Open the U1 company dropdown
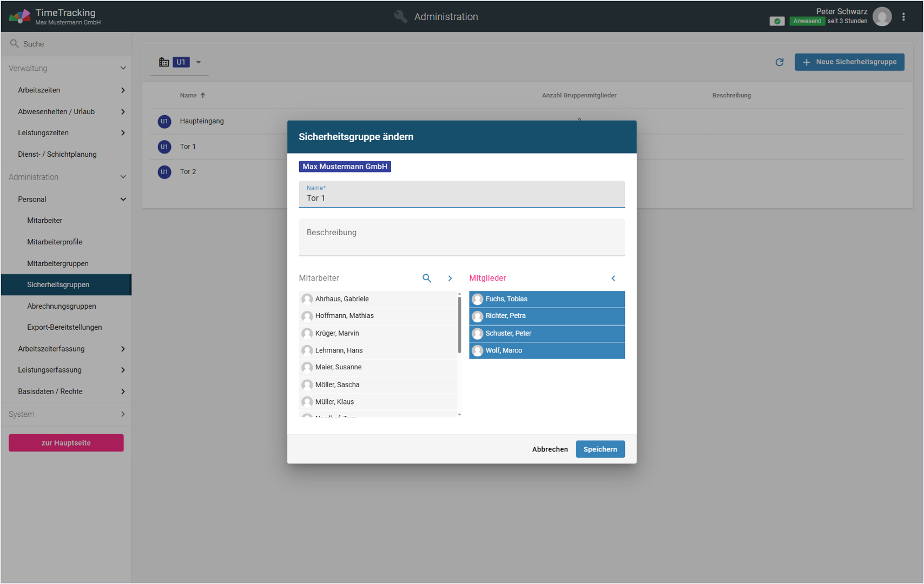This screenshot has width=924, height=584. click(x=199, y=62)
